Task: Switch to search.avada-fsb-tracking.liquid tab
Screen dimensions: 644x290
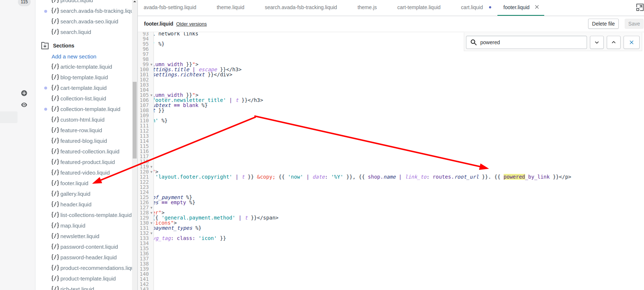Action: coord(301,7)
